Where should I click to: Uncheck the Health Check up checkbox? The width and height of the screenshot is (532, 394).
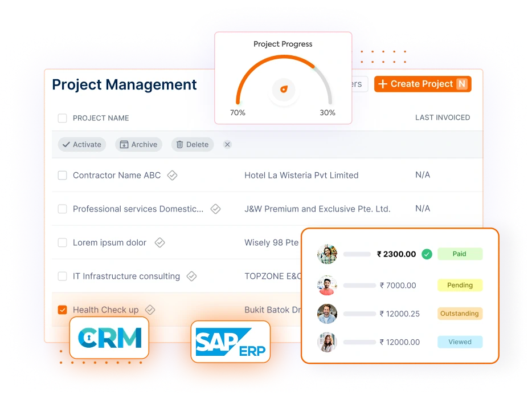coord(63,310)
